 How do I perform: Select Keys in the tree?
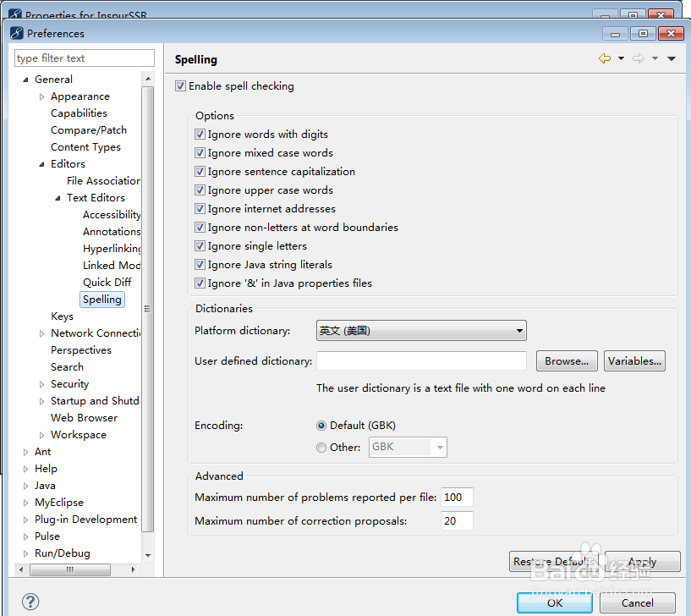[62, 316]
